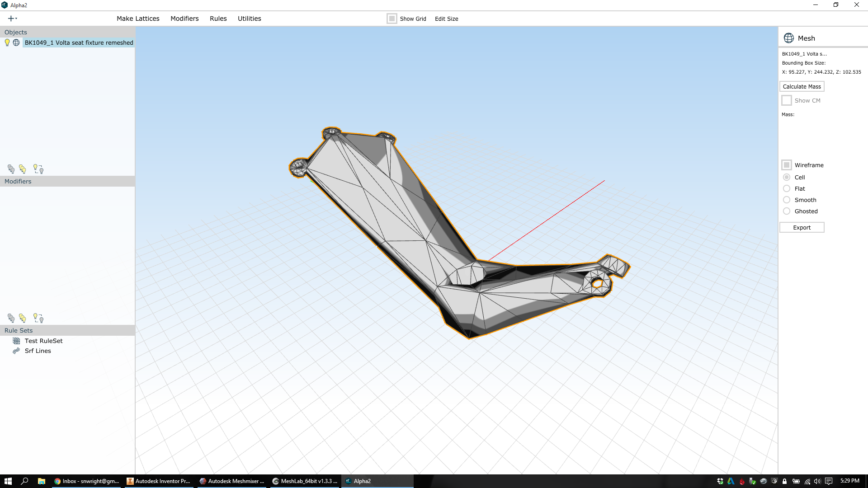Open the Rules menu
868x488 pixels.
pyautogui.click(x=218, y=19)
